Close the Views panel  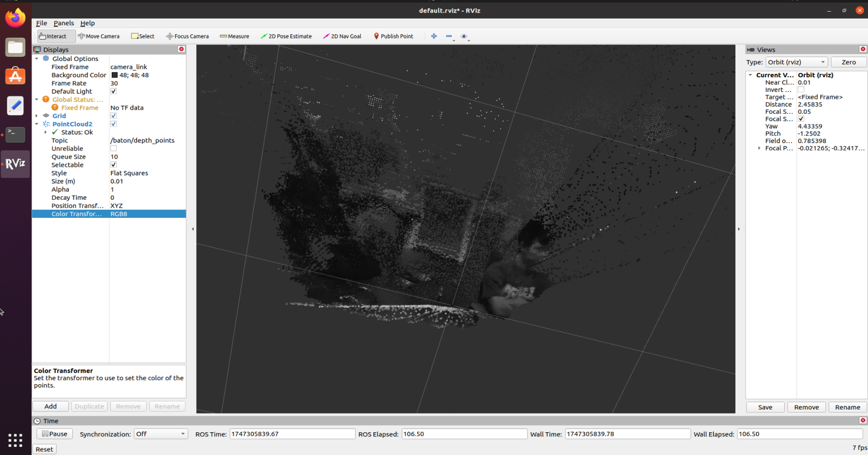pos(863,49)
